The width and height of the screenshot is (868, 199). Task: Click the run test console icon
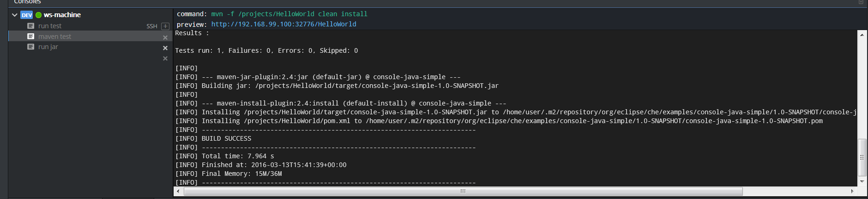click(31, 26)
